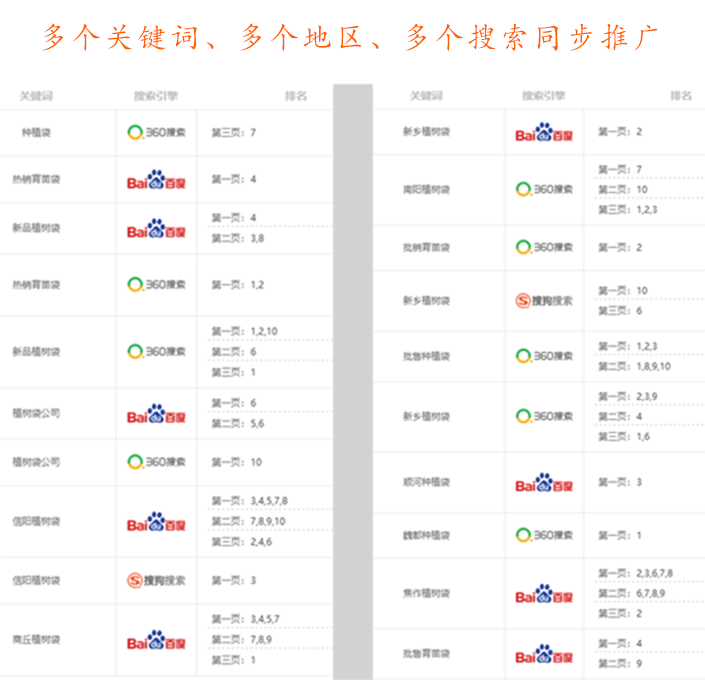
Task: Click the 360搜索 logo in the 批售种植袋 row
Action: tap(544, 356)
